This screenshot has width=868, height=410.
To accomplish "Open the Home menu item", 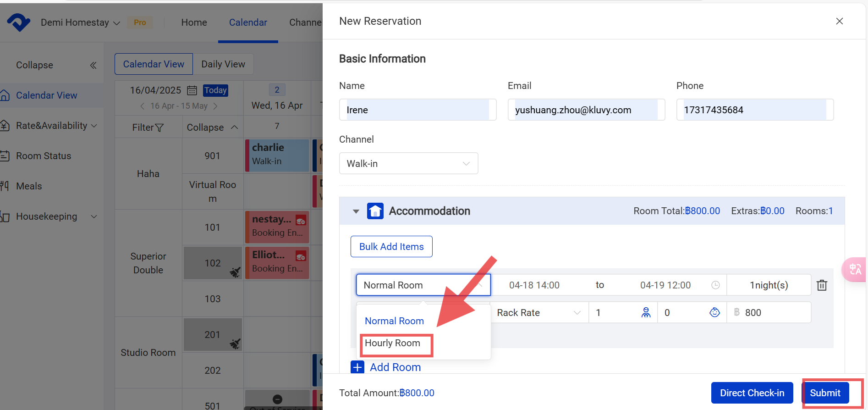I will [x=194, y=22].
